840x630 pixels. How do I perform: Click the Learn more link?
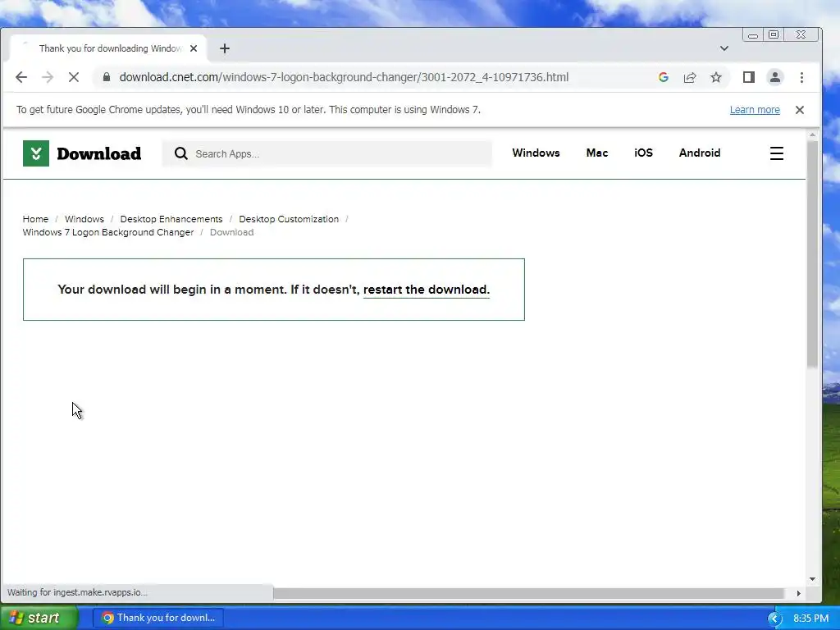tap(755, 110)
